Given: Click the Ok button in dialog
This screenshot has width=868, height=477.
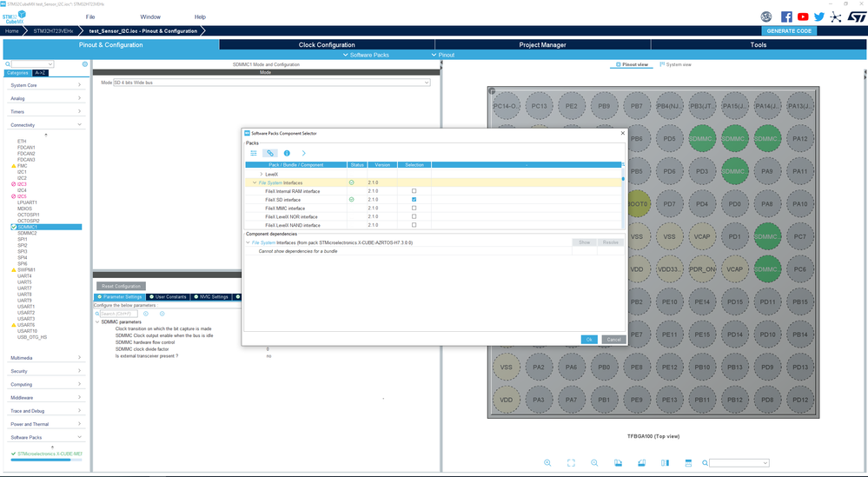Looking at the screenshot, I should click(x=589, y=340).
